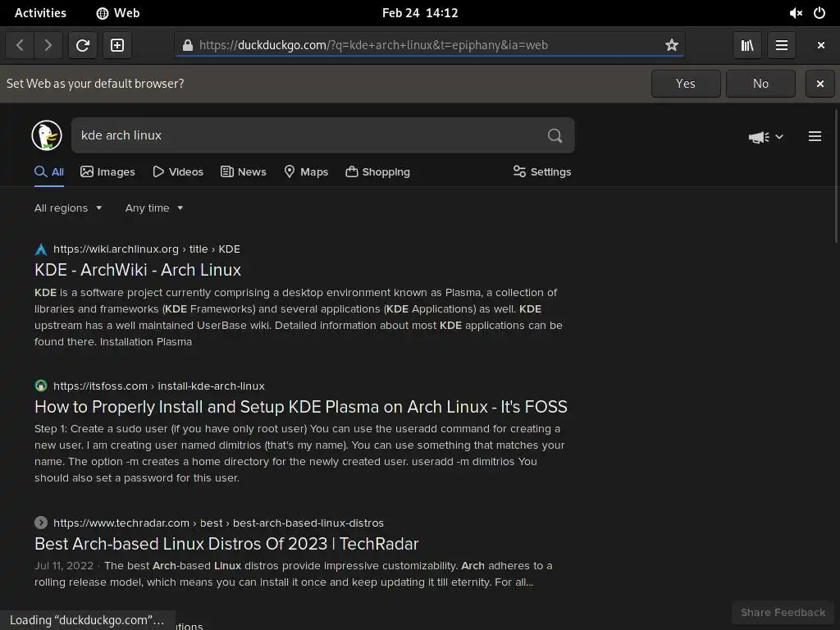840x630 pixels.
Task: Switch to Maps results tab
Action: [x=306, y=172]
